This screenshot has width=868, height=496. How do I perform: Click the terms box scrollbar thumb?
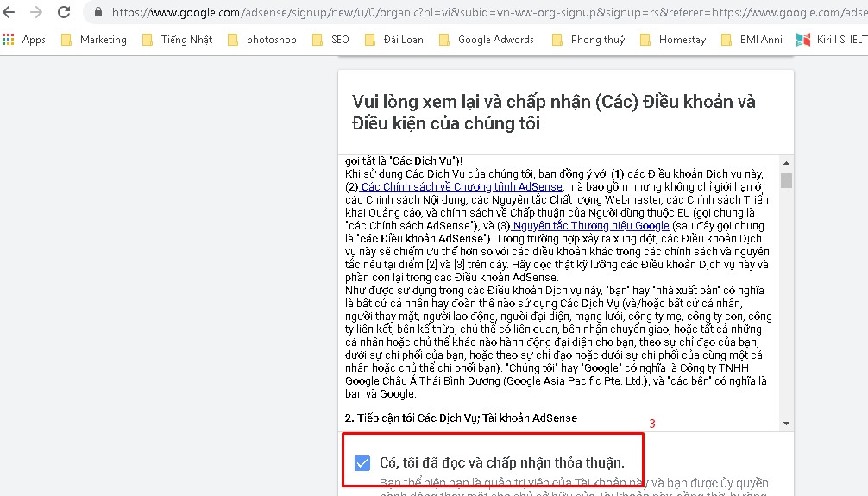[x=786, y=180]
